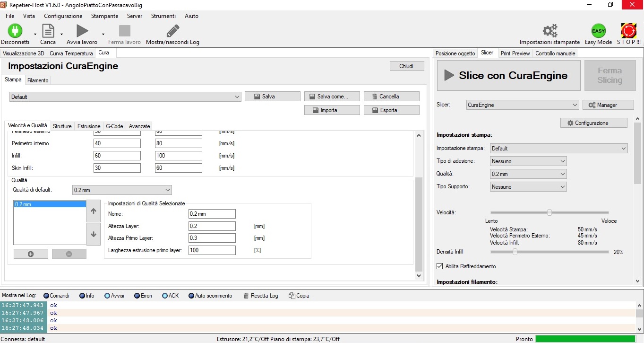Open the File menu
The width and height of the screenshot is (644, 343).
click(x=10, y=16)
